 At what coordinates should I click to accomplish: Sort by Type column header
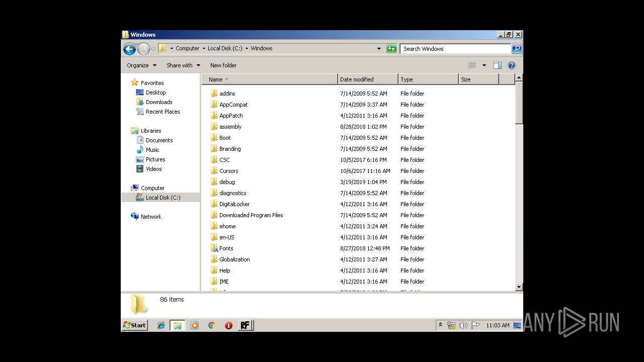(x=428, y=79)
